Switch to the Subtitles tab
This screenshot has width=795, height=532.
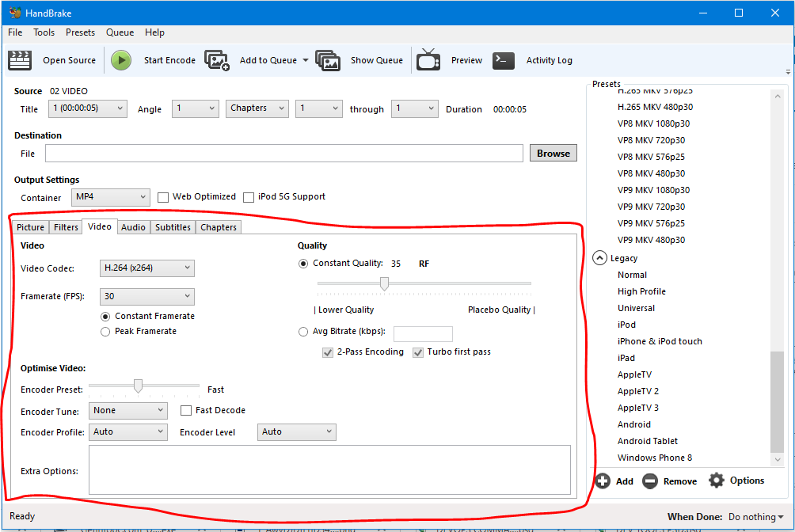point(173,227)
